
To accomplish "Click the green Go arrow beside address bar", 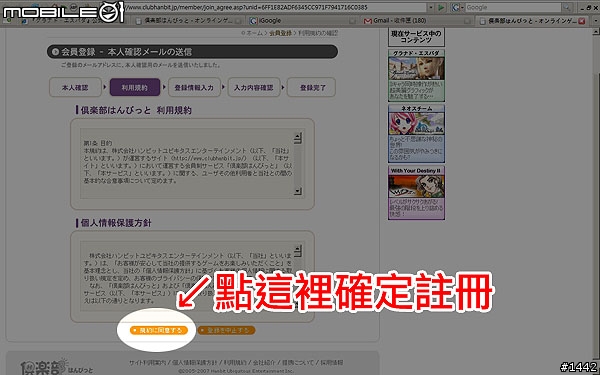I will click(x=442, y=7).
